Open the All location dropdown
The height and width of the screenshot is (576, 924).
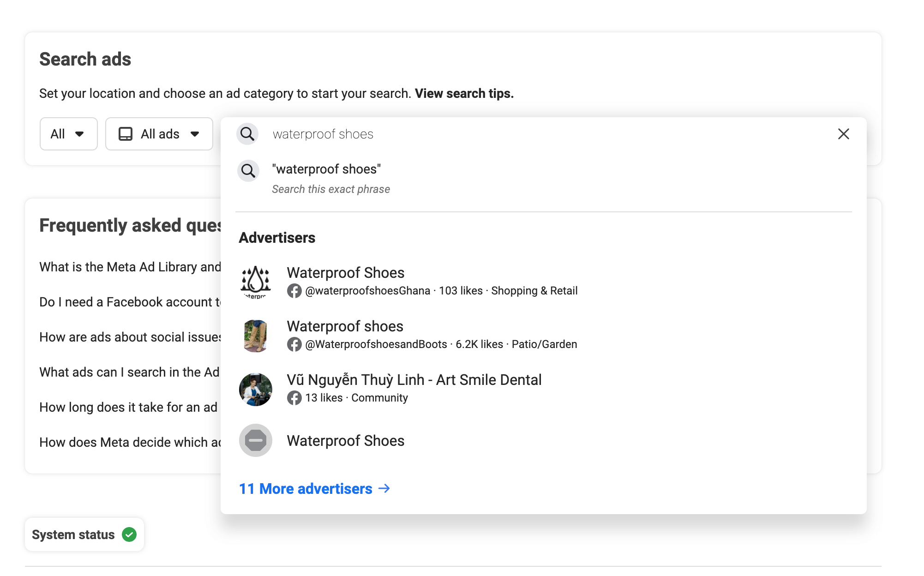click(x=68, y=134)
